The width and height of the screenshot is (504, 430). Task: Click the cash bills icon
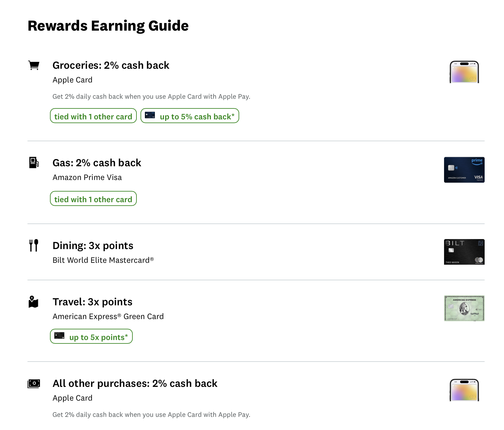(34, 383)
